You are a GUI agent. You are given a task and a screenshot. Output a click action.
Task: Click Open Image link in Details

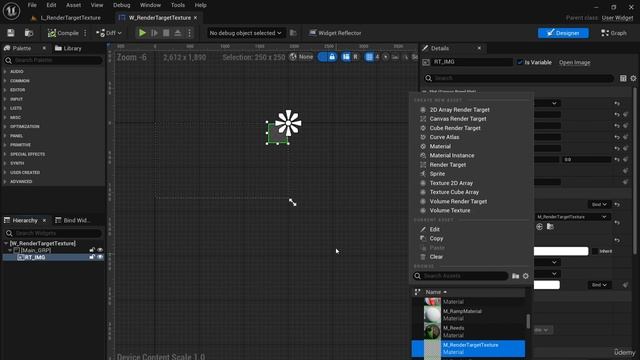tap(574, 62)
